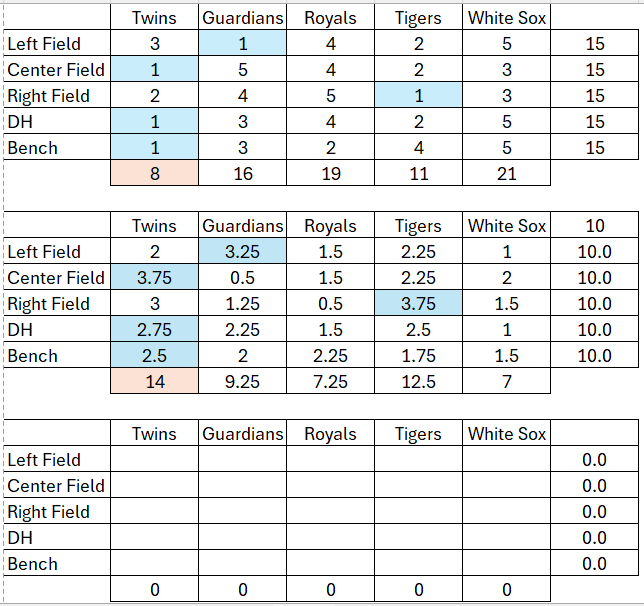Select the orange cell containing 14
Screen dimensions: 644x606
[155, 382]
